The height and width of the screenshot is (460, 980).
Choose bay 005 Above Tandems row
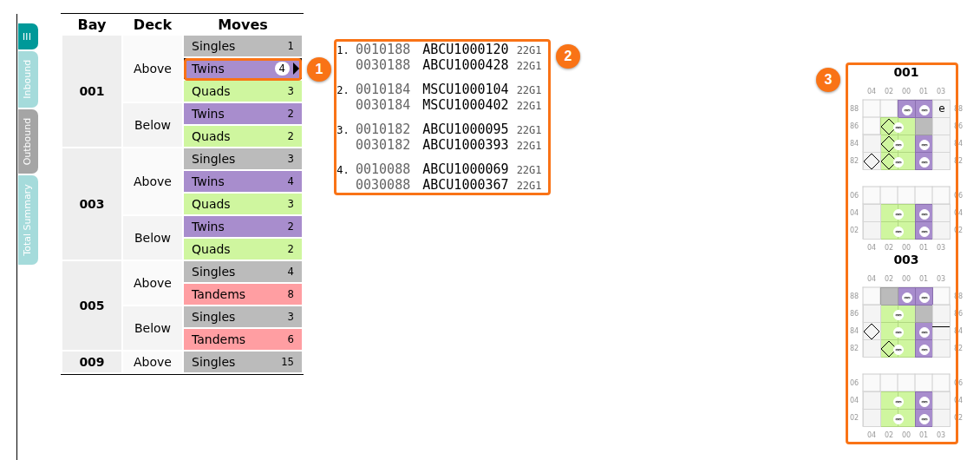(x=243, y=294)
